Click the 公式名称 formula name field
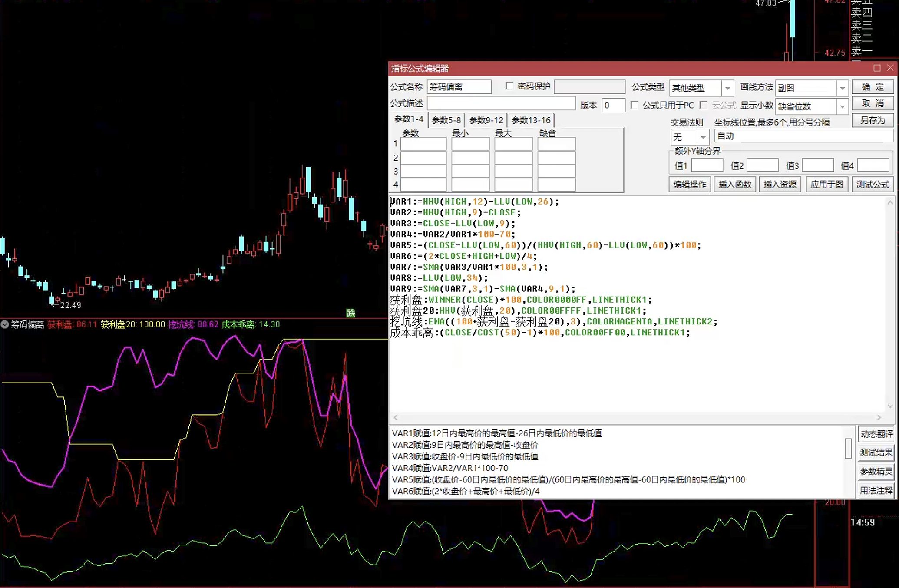Viewport: 899px width, 588px height. click(459, 87)
